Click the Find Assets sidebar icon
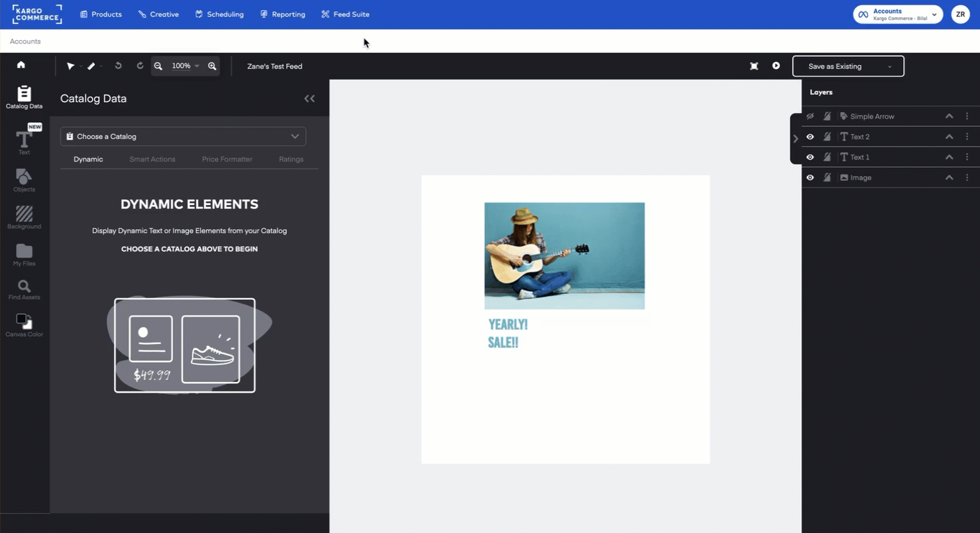 point(24,287)
